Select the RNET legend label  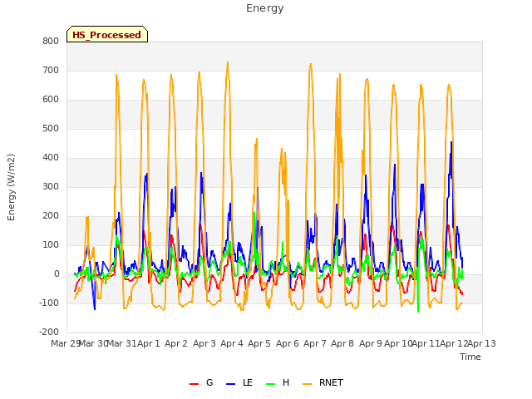pos(331,382)
